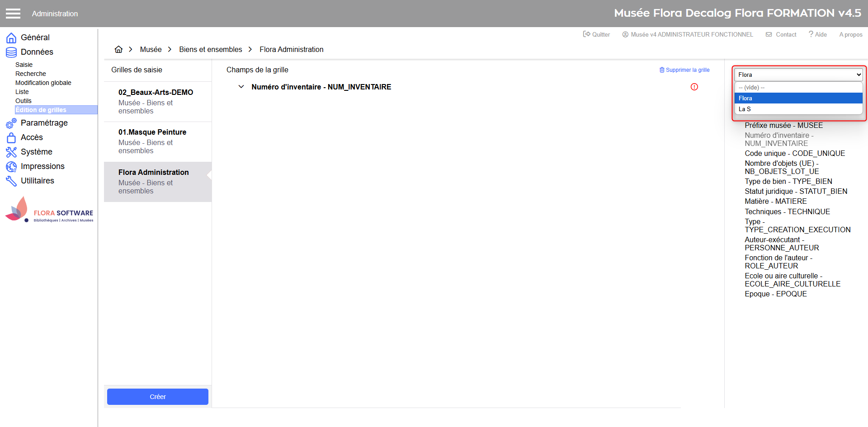Click the A propos link

tap(851, 34)
